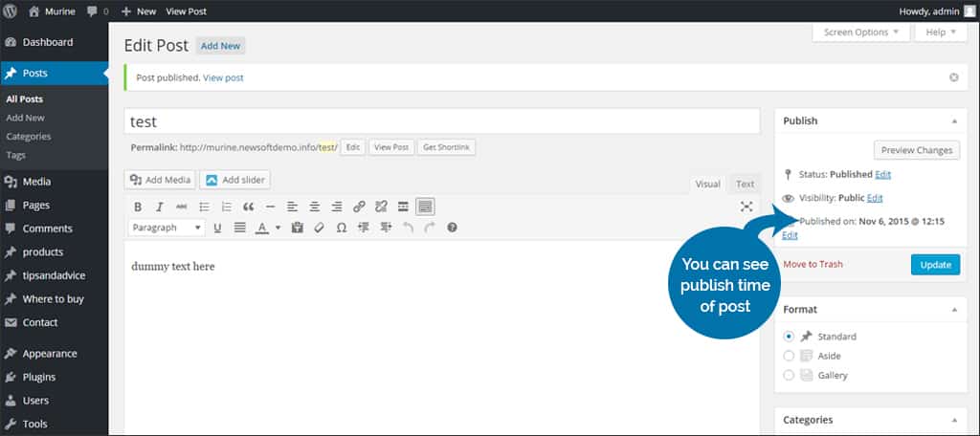Open Media in the admin sidebar
The width and height of the screenshot is (980, 436).
click(x=36, y=182)
